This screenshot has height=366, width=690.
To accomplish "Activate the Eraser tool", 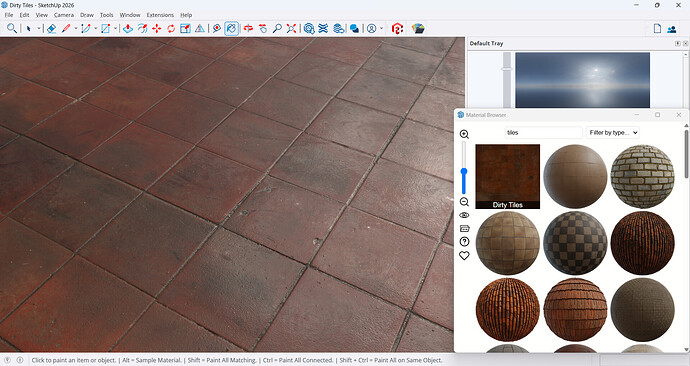I will click(x=51, y=29).
